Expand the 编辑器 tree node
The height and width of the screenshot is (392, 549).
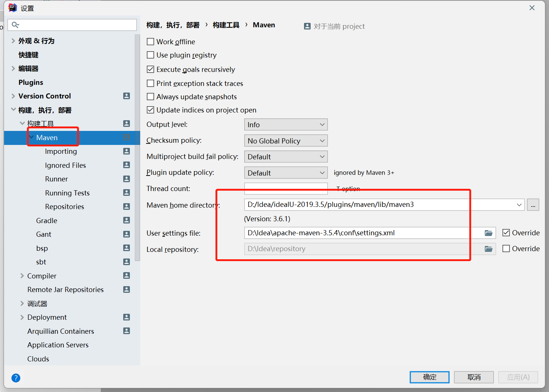(13, 68)
